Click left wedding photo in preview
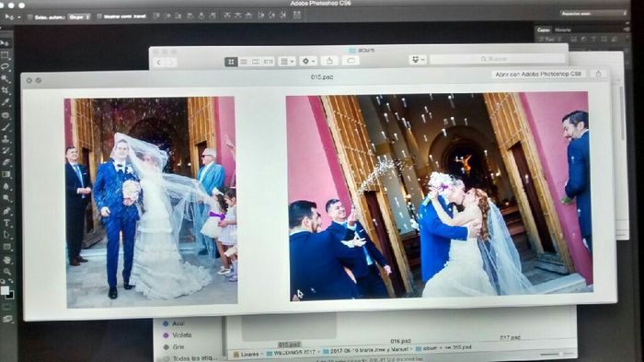The width and height of the screenshot is (644, 362). tap(151, 202)
